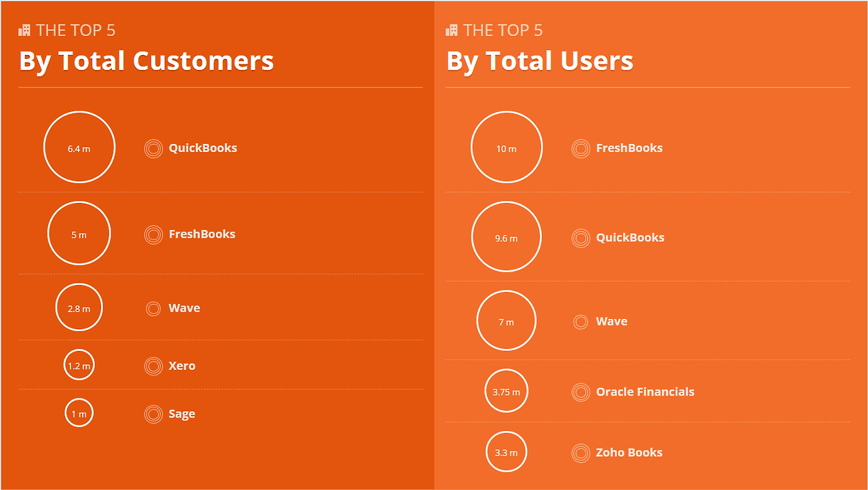868x490 pixels.
Task: Click the By Total Users heading
Action: click(540, 61)
